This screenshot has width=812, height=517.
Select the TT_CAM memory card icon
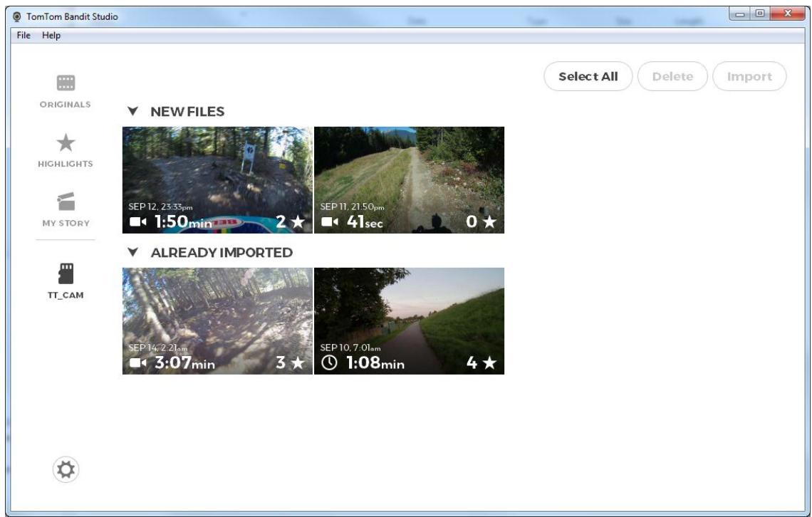point(66,273)
